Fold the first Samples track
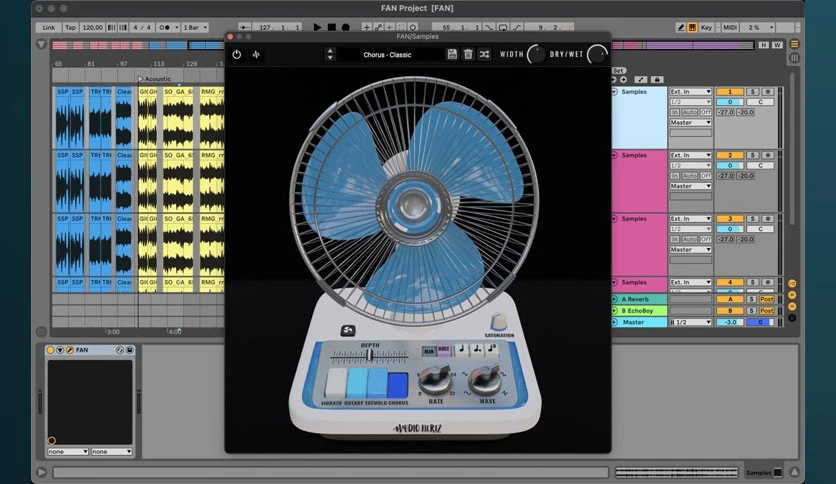The height and width of the screenshot is (484, 836). (614, 92)
